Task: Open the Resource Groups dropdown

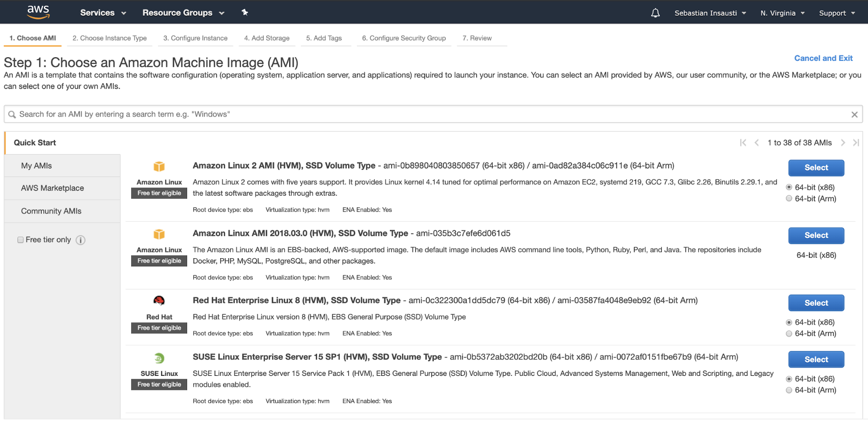Action: [183, 13]
